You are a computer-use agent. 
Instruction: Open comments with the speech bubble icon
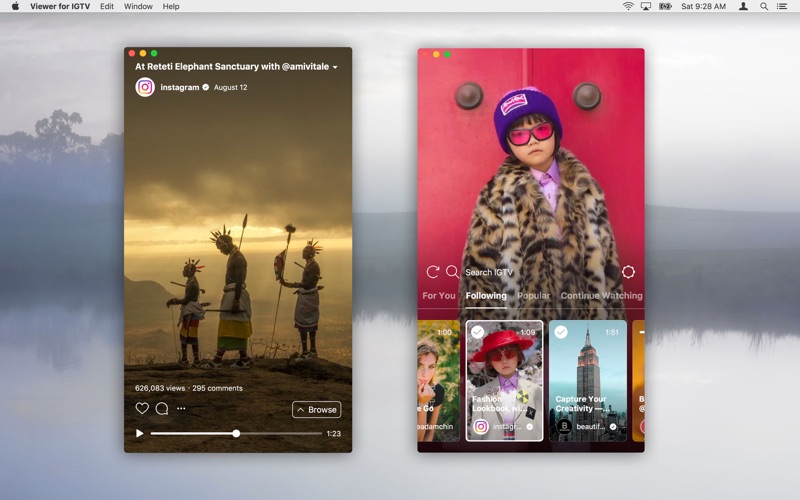(x=162, y=409)
